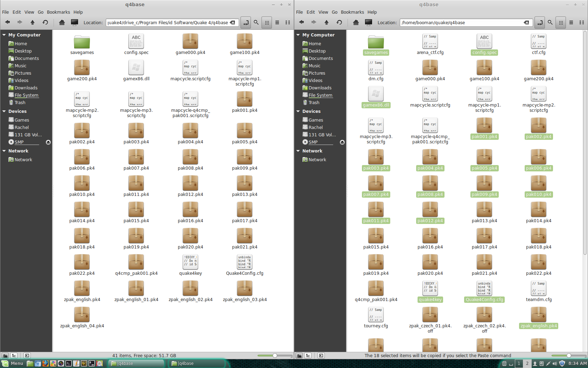588x368 pixels.
Task: Select gamex86.dll file in left window
Action: (x=136, y=70)
